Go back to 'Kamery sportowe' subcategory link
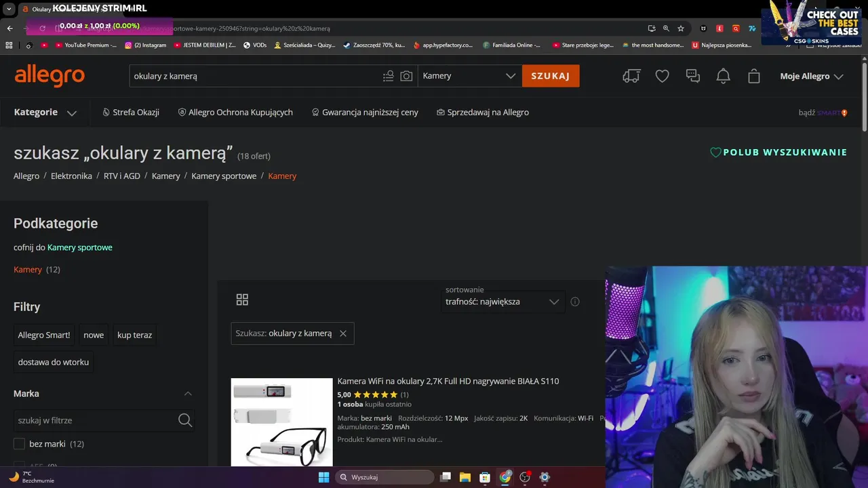Viewport: 868px width, 488px height. (x=80, y=247)
